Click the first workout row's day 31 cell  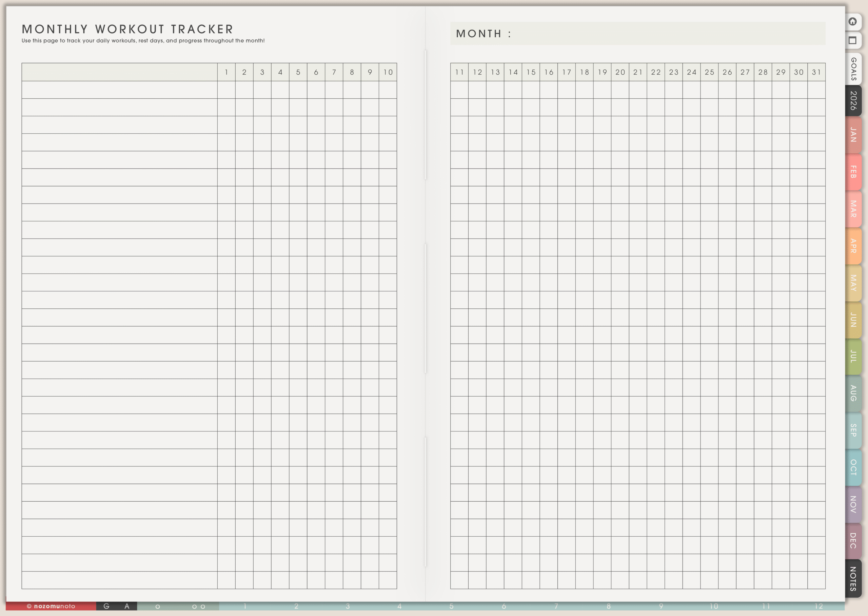[816, 90]
